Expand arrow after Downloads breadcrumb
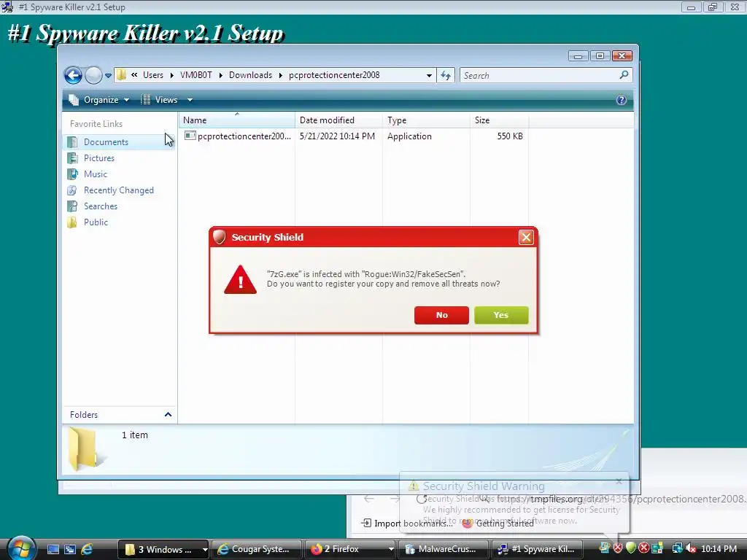This screenshot has height=560, width=747. 281,75
